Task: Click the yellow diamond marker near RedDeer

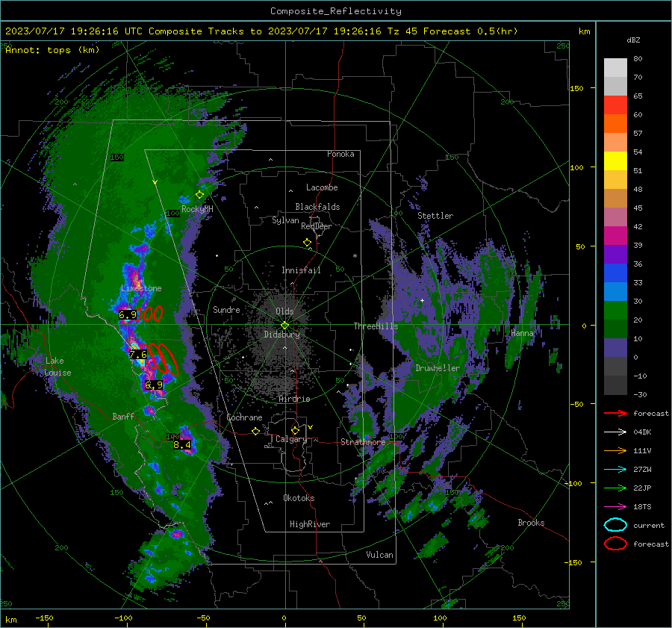Action: pyautogui.click(x=307, y=243)
